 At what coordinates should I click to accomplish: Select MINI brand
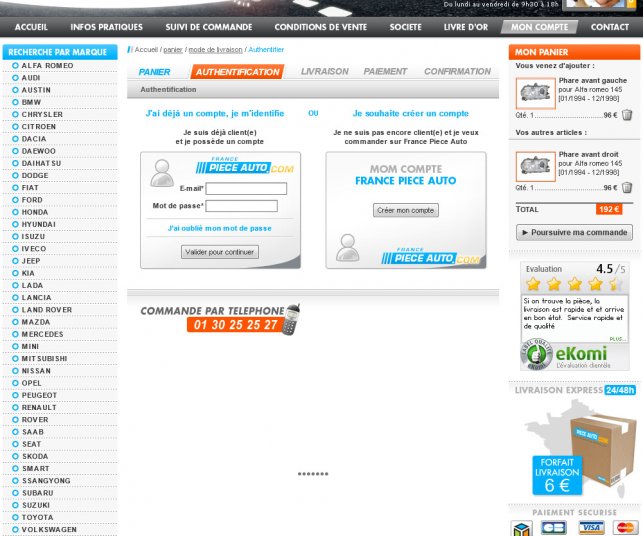point(30,347)
